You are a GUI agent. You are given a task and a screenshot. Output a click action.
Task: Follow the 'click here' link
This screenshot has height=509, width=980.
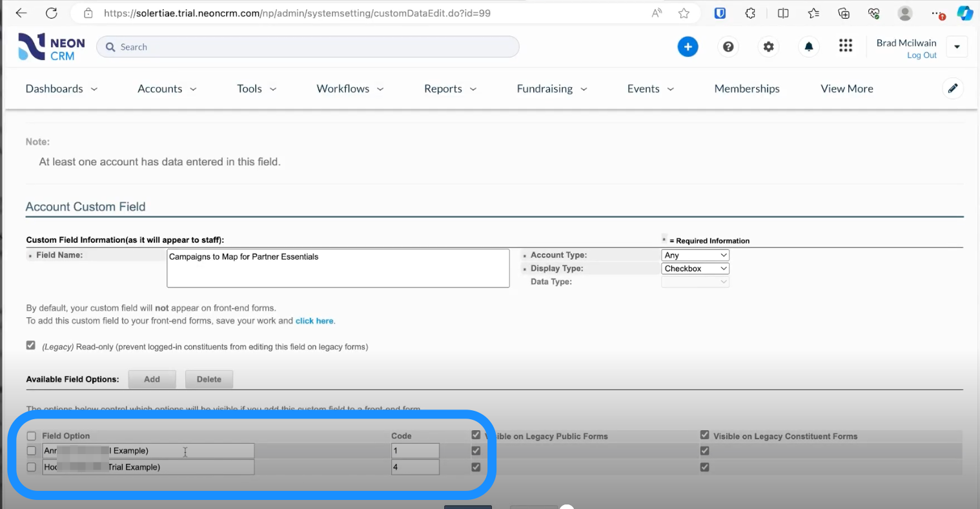(314, 321)
